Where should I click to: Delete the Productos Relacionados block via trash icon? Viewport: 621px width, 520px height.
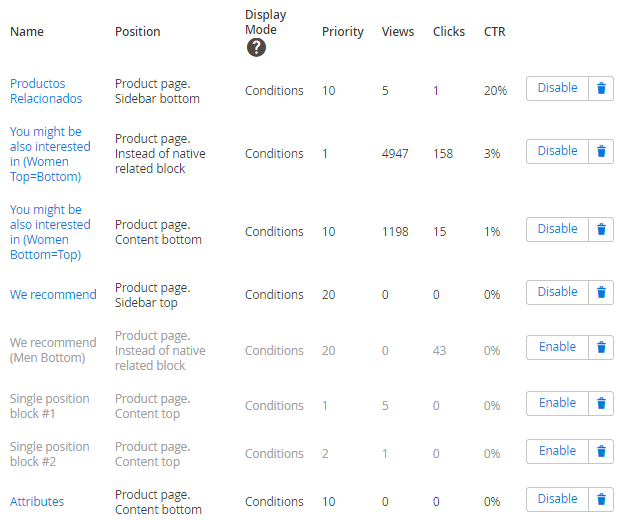click(x=601, y=88)
